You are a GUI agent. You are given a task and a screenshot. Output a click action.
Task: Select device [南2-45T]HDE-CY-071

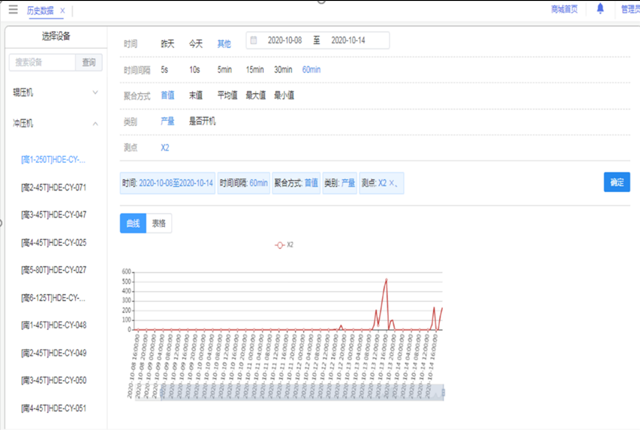53,187
